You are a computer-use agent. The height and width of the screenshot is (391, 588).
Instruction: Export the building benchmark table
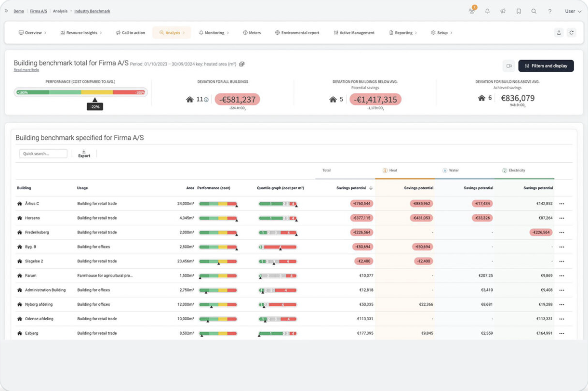84,154
